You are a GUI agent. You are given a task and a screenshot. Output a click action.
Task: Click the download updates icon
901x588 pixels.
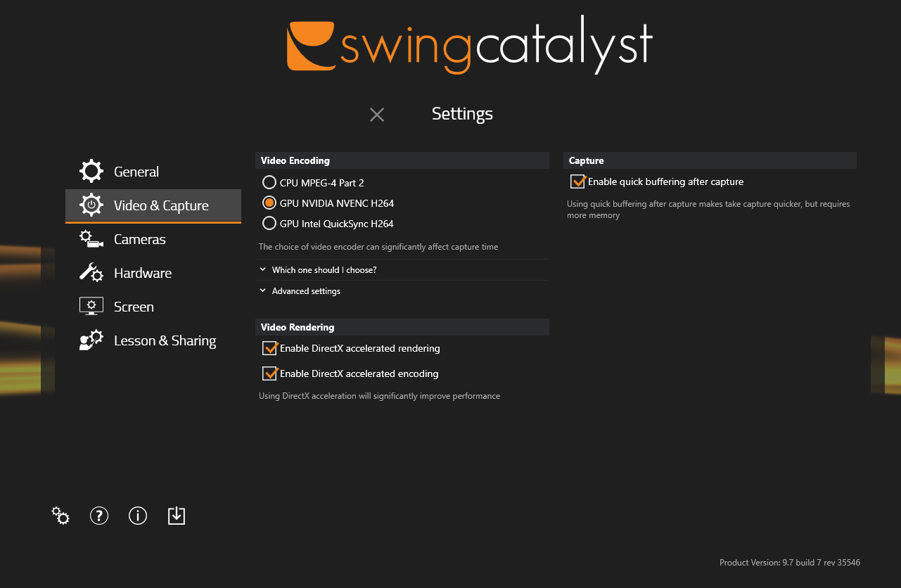[177, 516]
